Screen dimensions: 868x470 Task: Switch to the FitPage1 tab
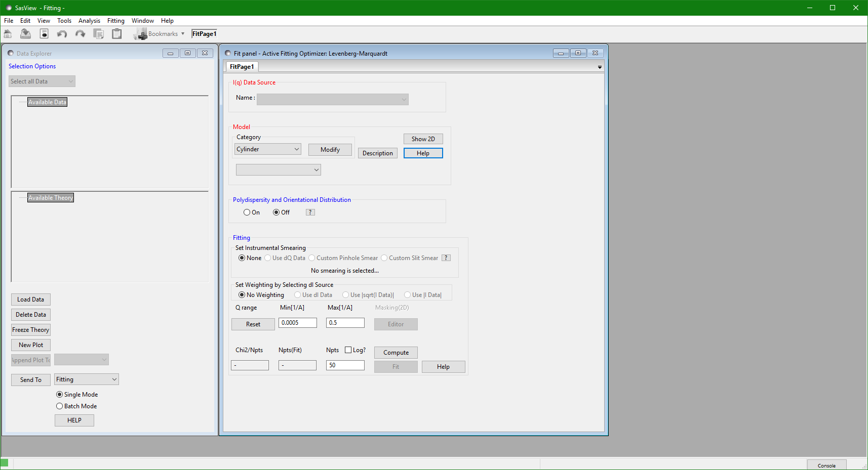[x=242, y=67]
